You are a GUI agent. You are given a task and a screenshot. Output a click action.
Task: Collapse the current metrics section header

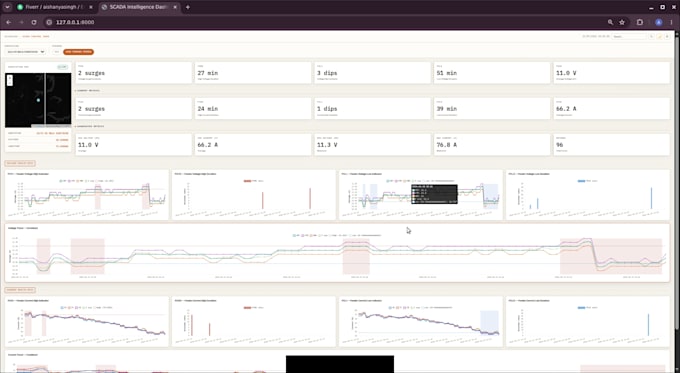[x=87, y=91]
